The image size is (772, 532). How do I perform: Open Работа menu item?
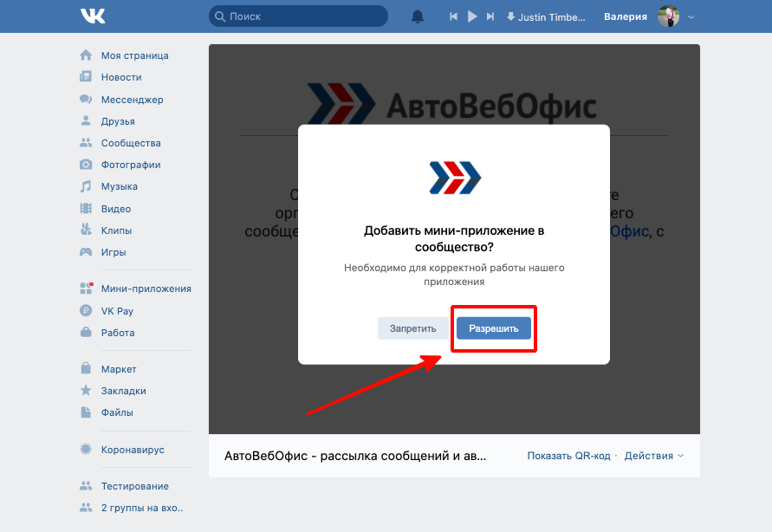click(x=118, y=333)
